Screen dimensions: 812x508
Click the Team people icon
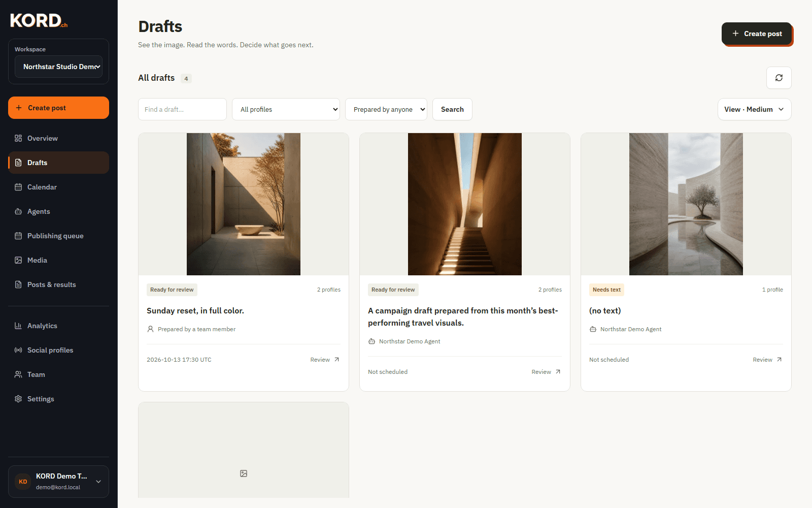18,374
